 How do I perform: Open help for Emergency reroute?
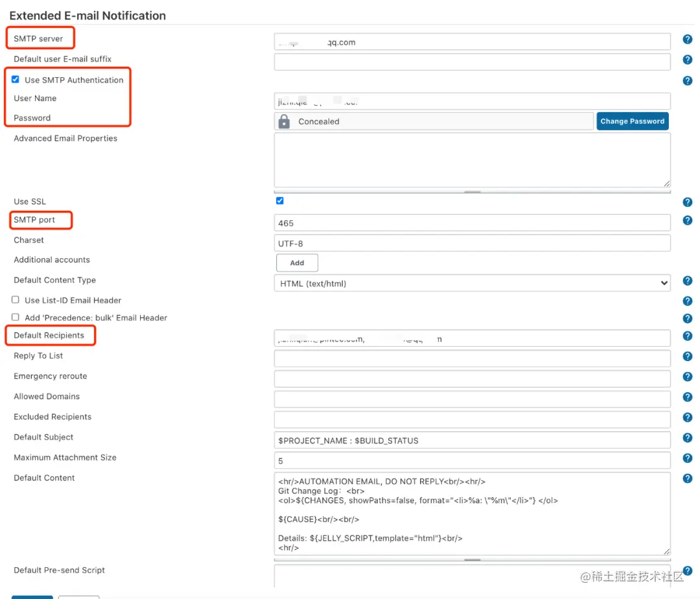click(x=687, y=377)
